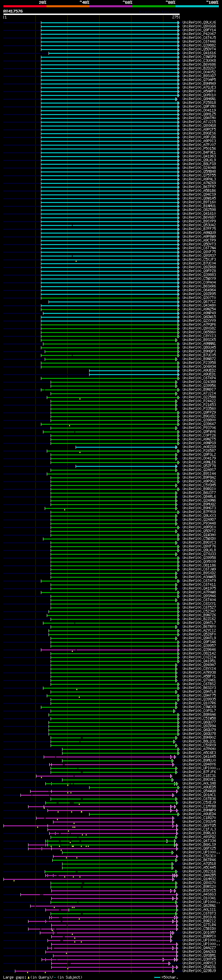This screenshot has height=980, width=222.
Task: Click the cyan alignment bar for UniRef100_Q9LKJ6
Action: 110,23
